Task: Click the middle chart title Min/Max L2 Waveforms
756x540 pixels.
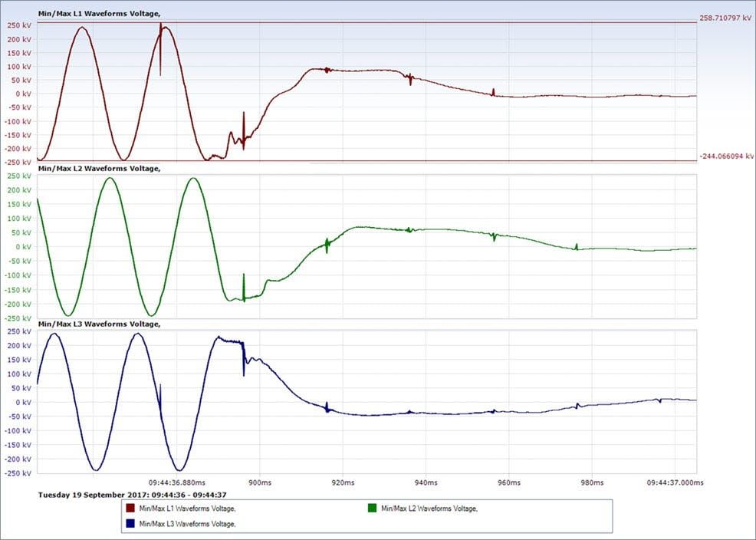Action: (x=99, y=168)
